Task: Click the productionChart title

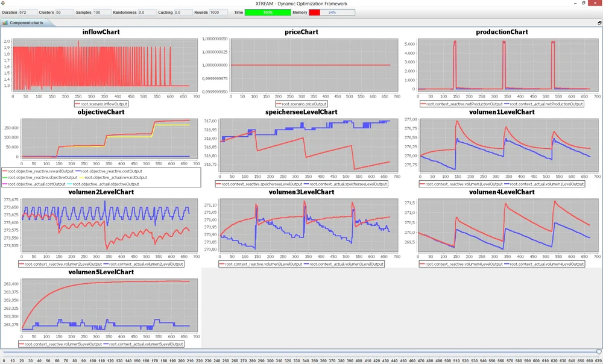Action: pos(502,32)
